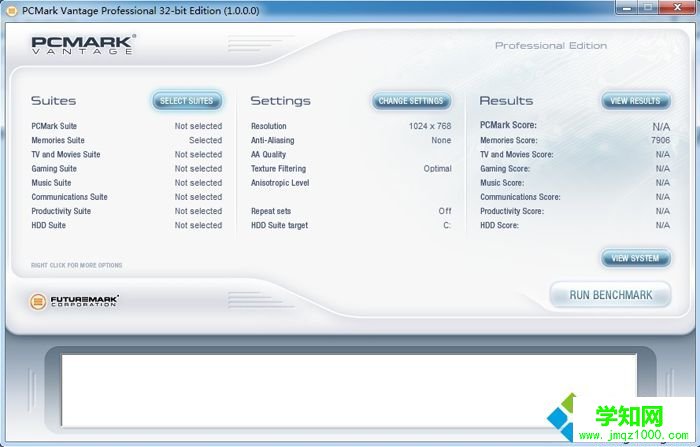The image size is (700, 447).
Task: Click the 'Right click for more options' hint
Action: click(76, 265)
